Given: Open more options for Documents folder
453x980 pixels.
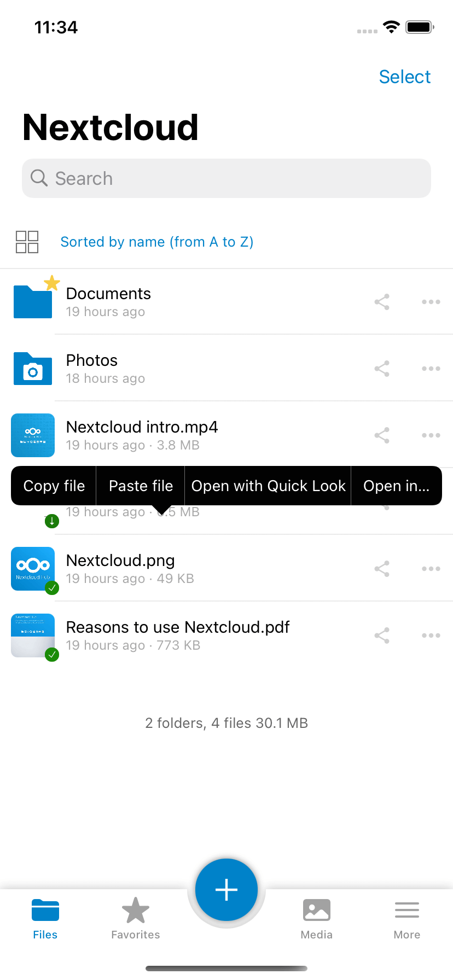Looking at the screenshot, I should [431, 302].
